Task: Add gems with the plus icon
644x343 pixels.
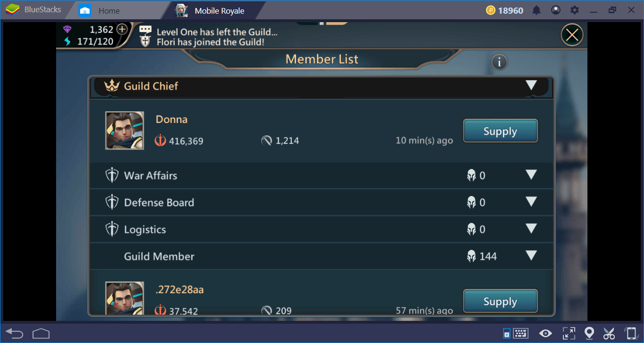Action: [122, 29]
